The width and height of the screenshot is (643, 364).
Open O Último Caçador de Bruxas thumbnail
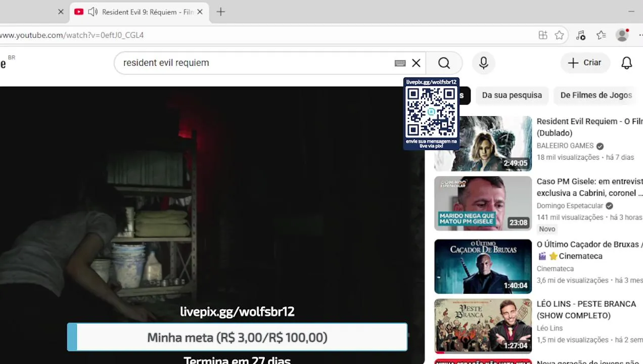pyautogui.click(x=483, y=266)
